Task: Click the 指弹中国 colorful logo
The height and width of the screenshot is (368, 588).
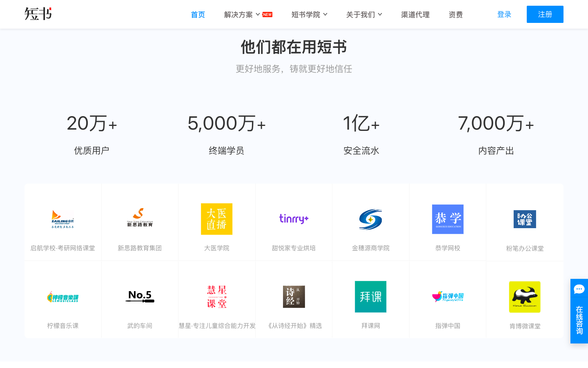Action: click(448, 297)
